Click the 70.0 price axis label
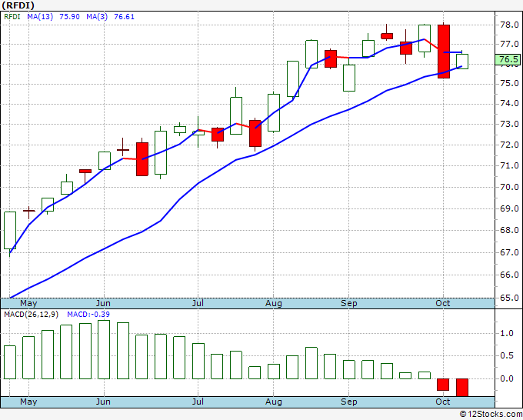 pos(509,187)
